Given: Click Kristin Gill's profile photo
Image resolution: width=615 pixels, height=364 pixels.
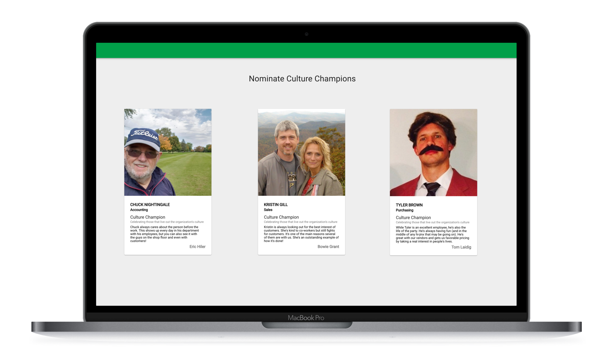Looking at the screenshot, I should [301, 152].
